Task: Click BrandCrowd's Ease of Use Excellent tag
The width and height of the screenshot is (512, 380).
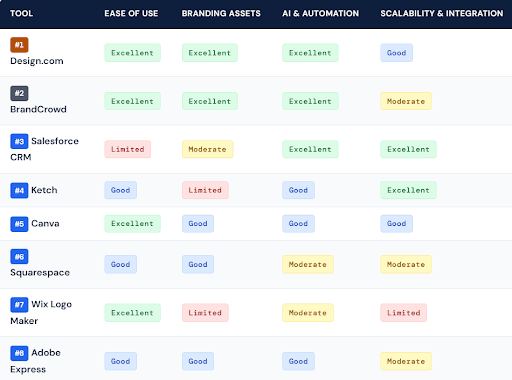Action: click(132, 101)
